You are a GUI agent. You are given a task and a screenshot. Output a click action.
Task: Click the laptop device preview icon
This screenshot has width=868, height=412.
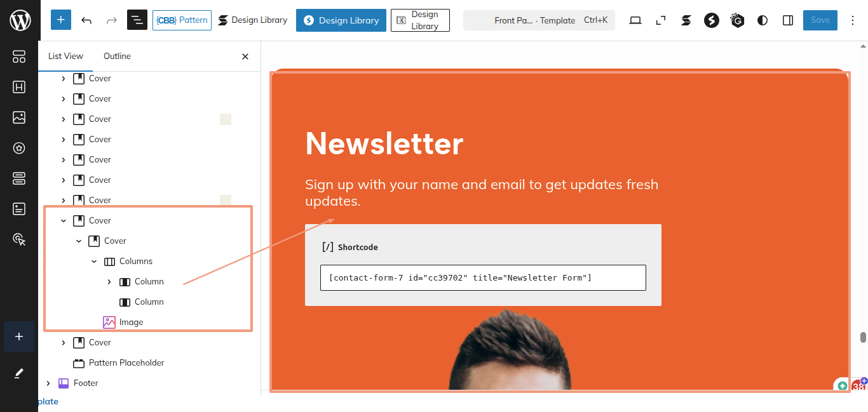(x=635, y=20)
